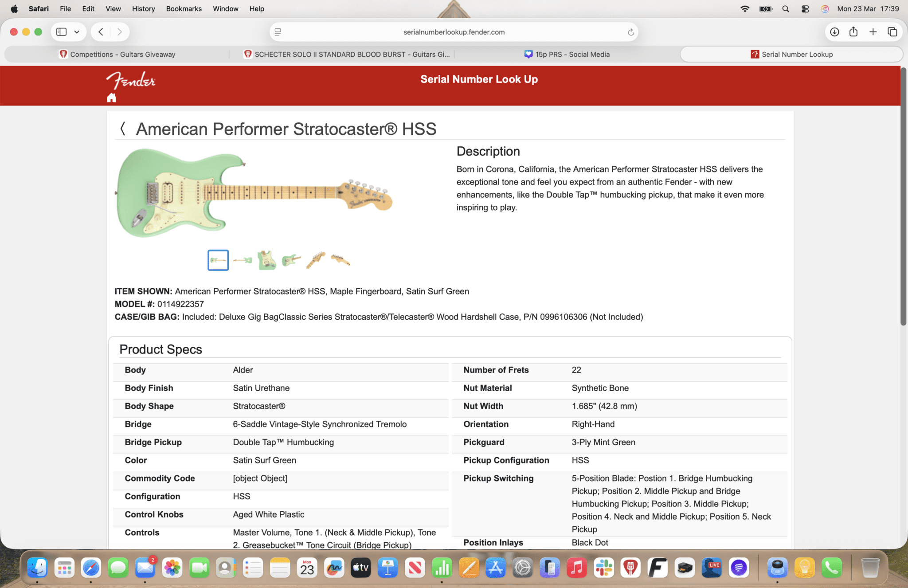Show tab overview icon
Viewport: 908px width, 588px height.
[892, 32]
